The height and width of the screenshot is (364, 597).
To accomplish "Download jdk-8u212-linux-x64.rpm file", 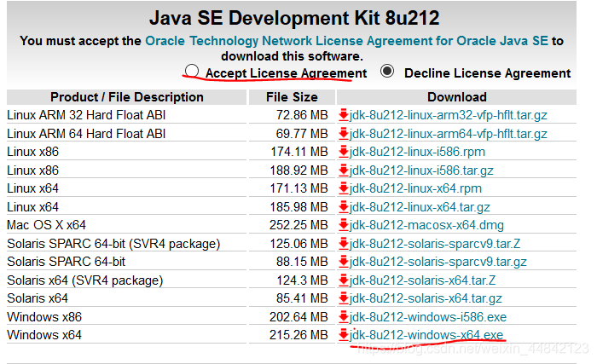I will tap(415, 188).
